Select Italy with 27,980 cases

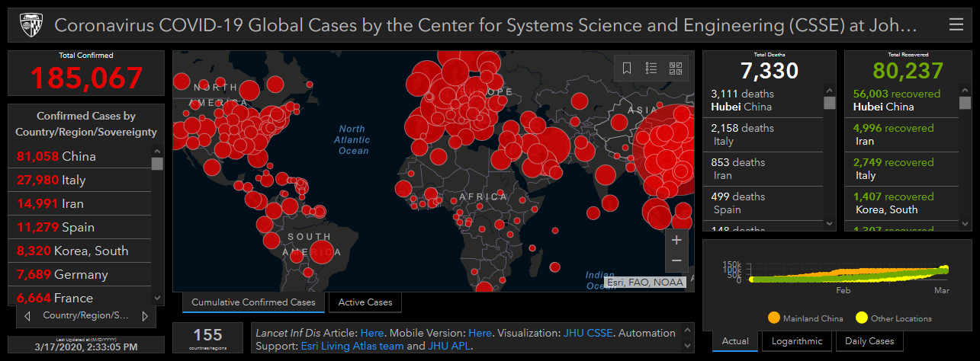81,180
